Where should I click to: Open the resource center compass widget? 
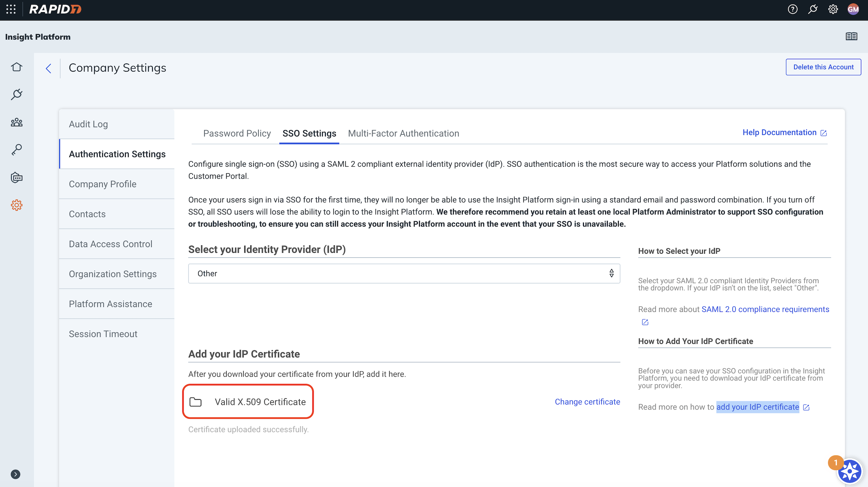point(850,471)
